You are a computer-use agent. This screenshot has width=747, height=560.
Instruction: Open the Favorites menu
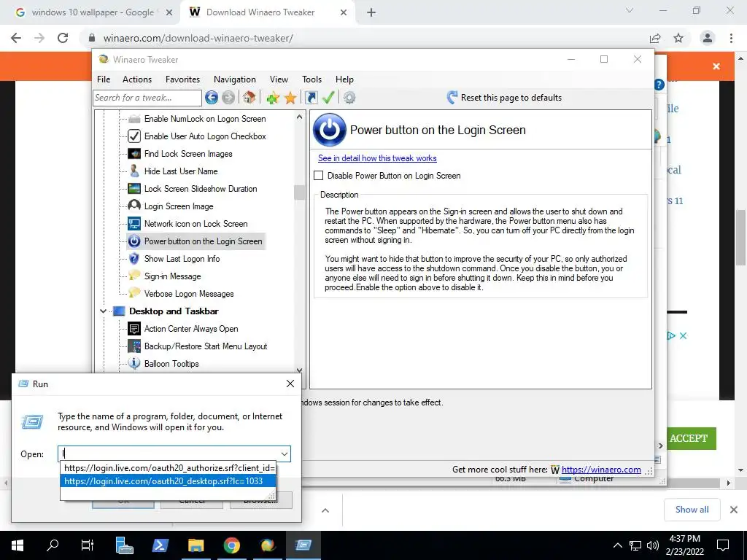[182, 79]
